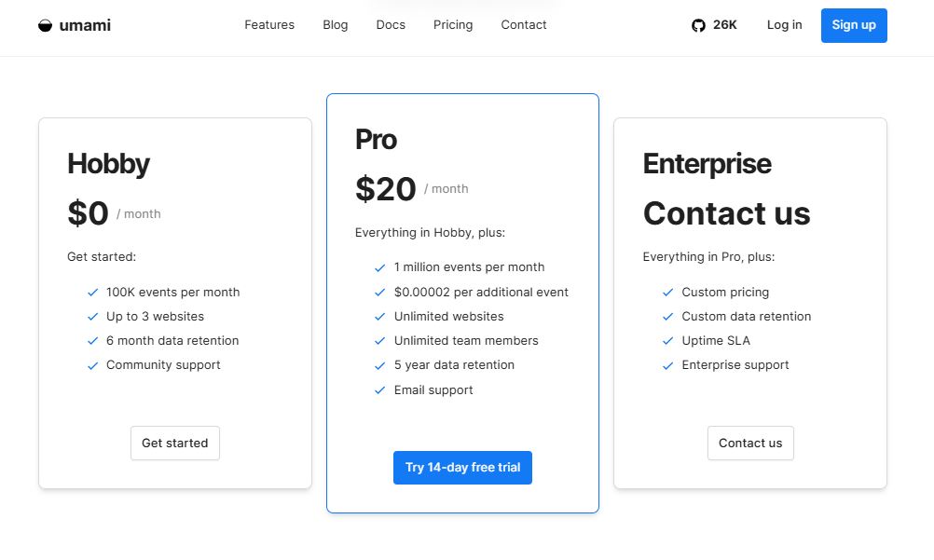934x560 pixels.
Task: Click the checkmark beside '100K events per month'
Action: click(x=93, y=292)
